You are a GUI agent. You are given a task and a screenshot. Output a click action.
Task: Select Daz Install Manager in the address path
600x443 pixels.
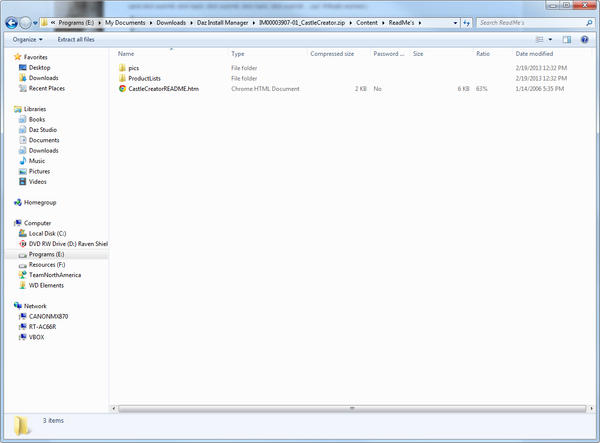coord(222,23)
